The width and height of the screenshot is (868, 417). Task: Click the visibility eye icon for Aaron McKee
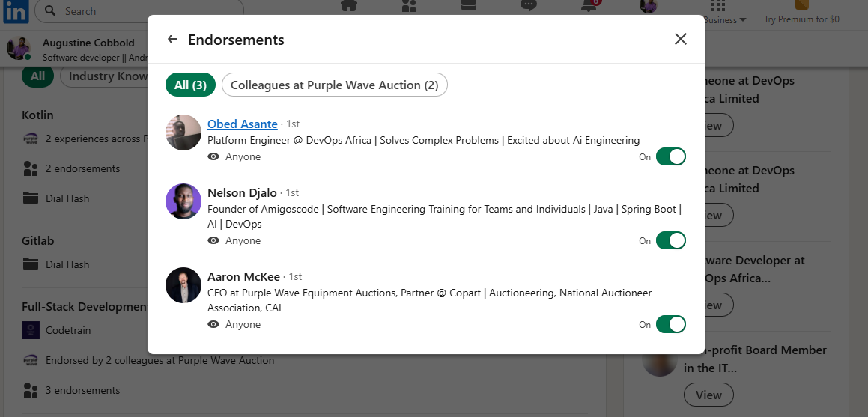213,324
